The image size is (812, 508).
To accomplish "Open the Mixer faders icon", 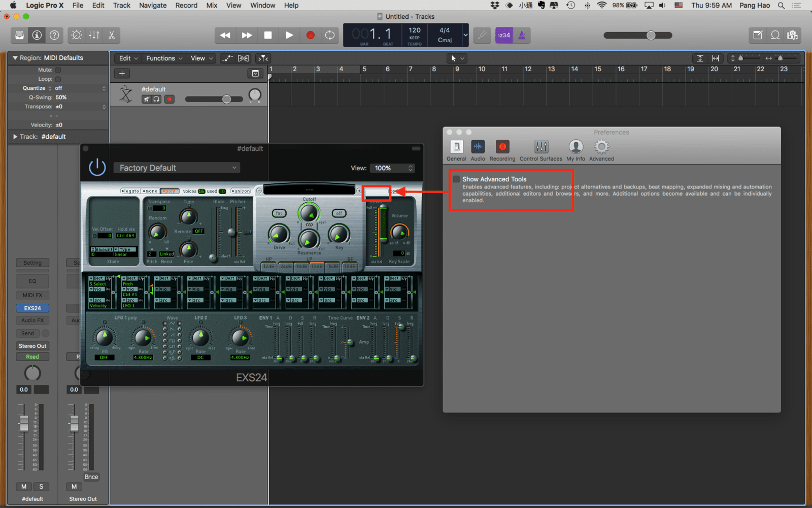I will tap(94, 35).
